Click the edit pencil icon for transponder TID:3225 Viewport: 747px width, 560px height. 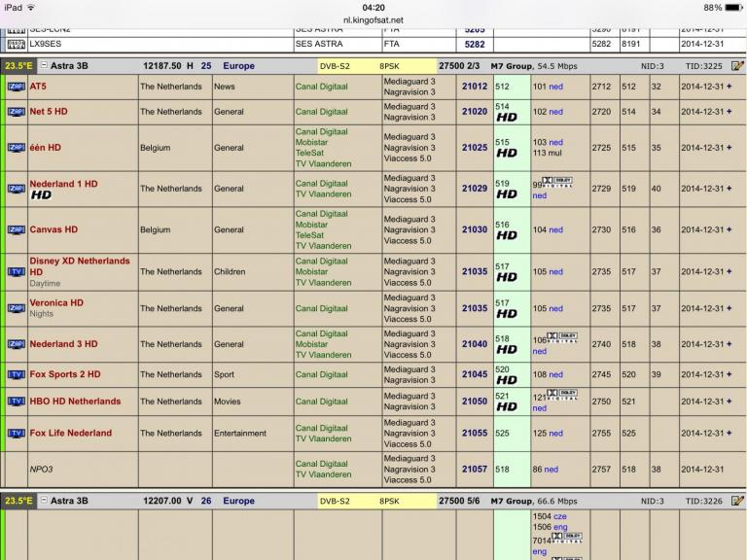click(x=737, y=66)
